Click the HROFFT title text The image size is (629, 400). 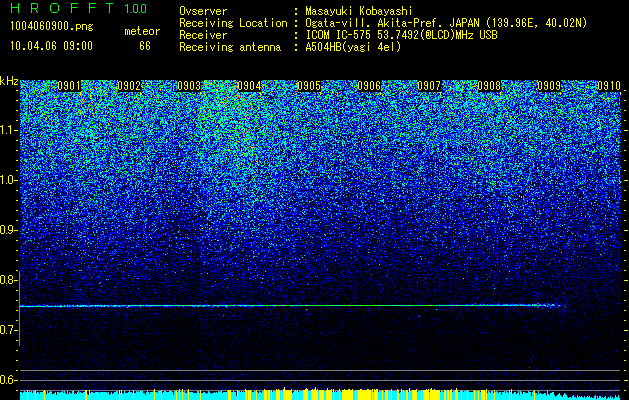tap(62, 8)
